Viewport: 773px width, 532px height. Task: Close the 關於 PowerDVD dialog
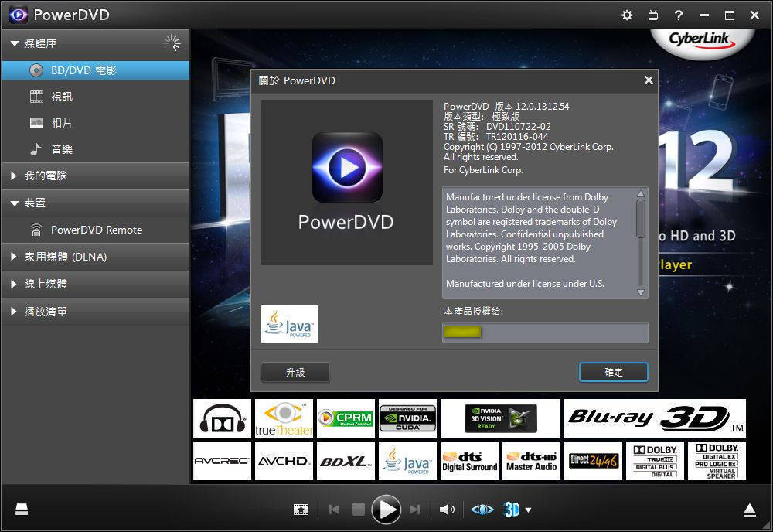[x=649, y=80]
